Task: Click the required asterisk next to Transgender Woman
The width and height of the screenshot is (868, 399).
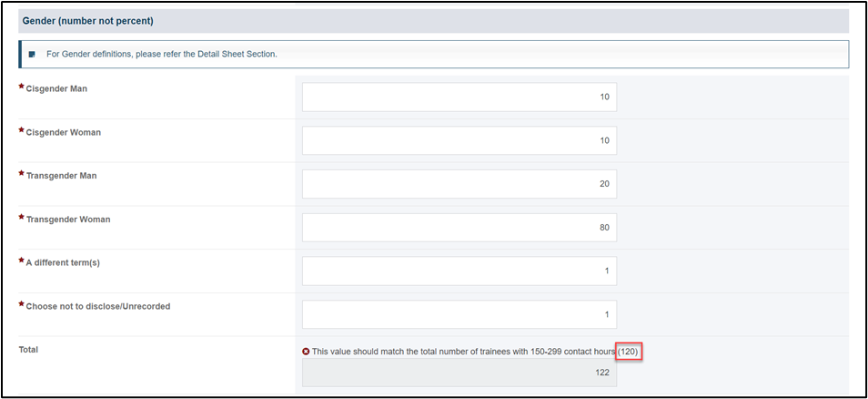Action: click(x=22, y=218)
